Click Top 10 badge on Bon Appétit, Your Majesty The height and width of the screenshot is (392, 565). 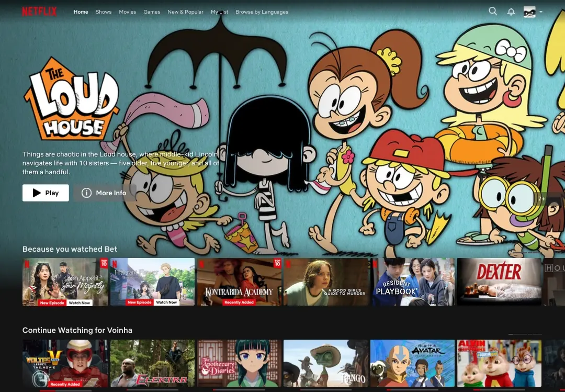point(104,263)
